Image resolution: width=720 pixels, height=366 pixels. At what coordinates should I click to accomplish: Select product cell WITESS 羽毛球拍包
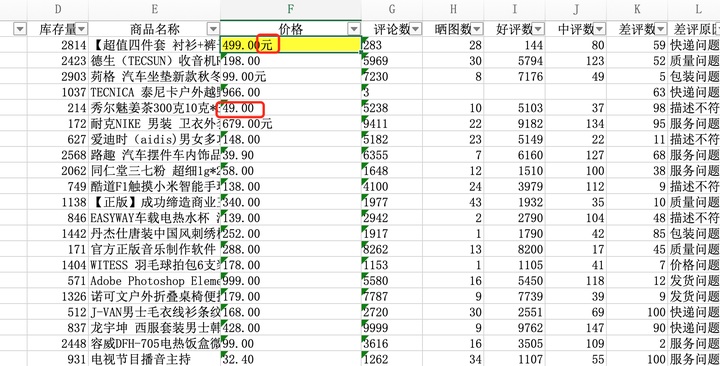point(154,265)
